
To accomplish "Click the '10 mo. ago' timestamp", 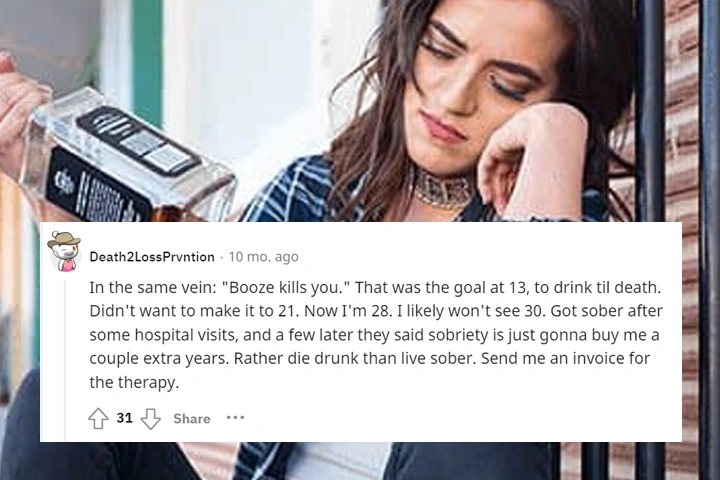I will tap(264, 256).
